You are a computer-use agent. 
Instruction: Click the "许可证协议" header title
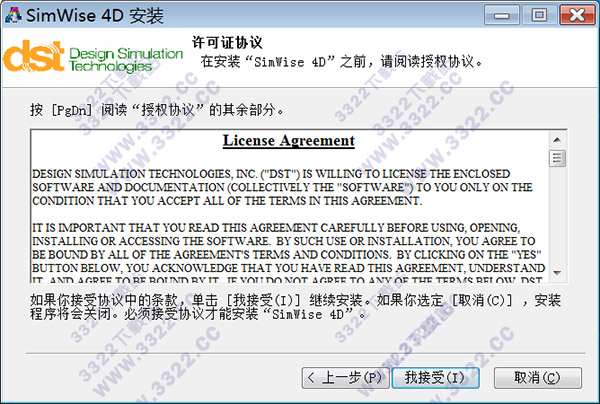click(x=227, y=42)
